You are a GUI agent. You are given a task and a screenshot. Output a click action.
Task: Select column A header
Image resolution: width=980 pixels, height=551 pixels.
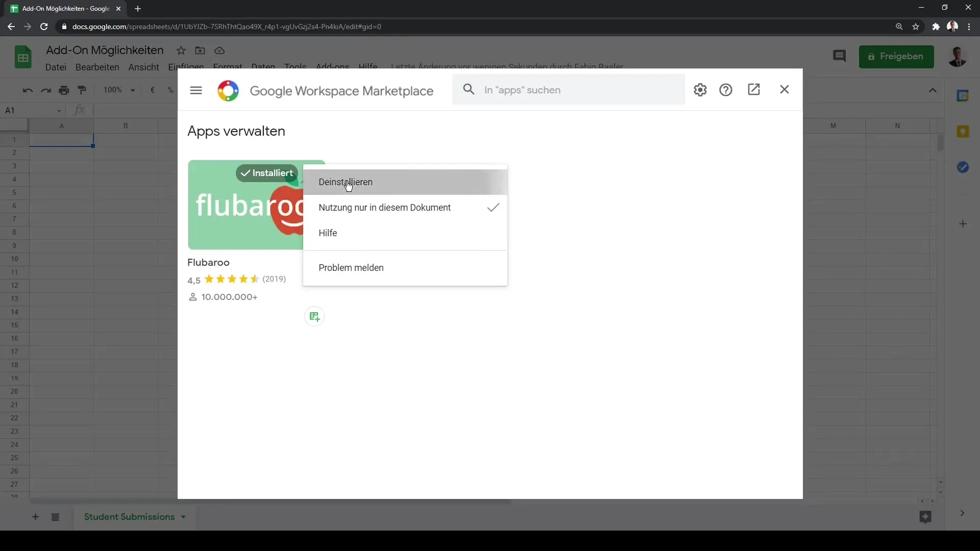62,126
